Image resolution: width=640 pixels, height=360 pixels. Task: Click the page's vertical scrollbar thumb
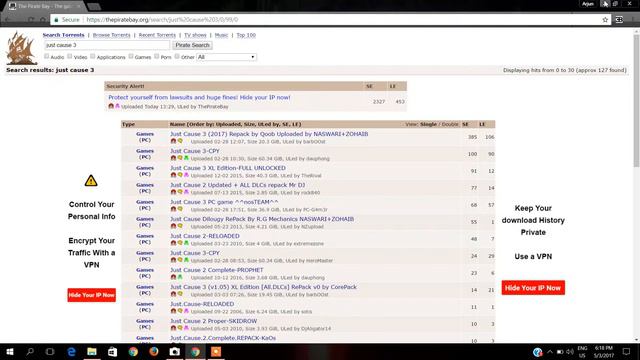click(636, 101)
